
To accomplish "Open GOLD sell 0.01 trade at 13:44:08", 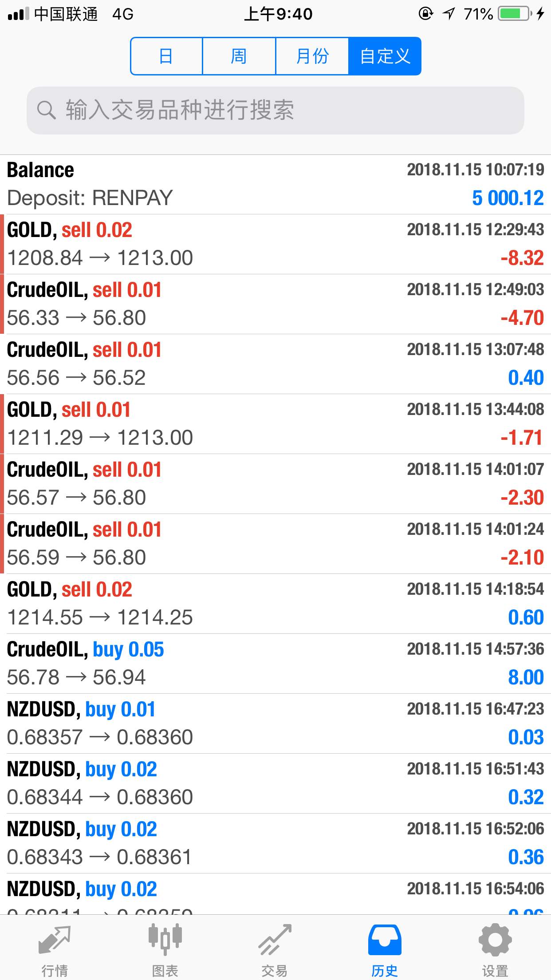I will (x=275, y=424).
